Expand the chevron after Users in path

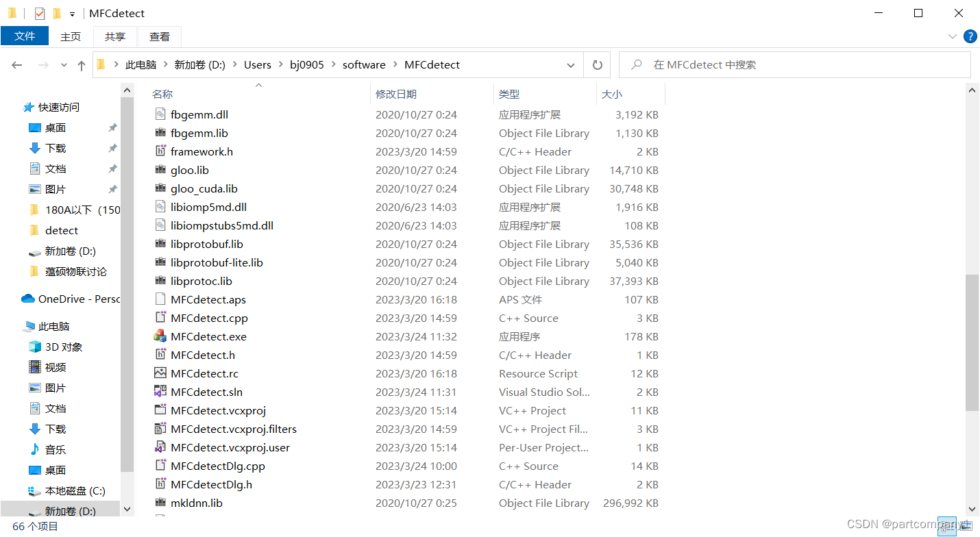(280, 65)
